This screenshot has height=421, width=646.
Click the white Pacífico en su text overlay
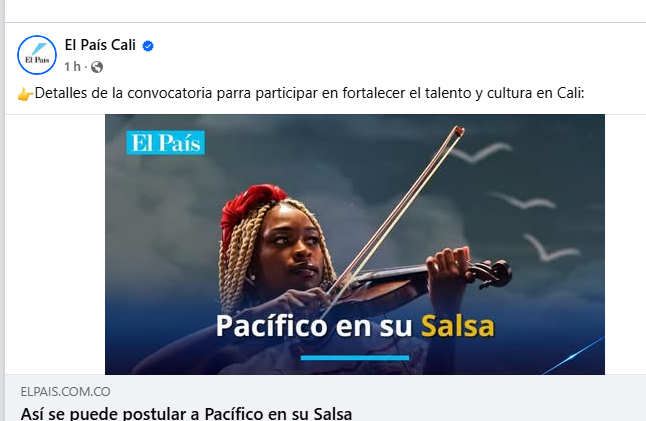pos(314,326)
